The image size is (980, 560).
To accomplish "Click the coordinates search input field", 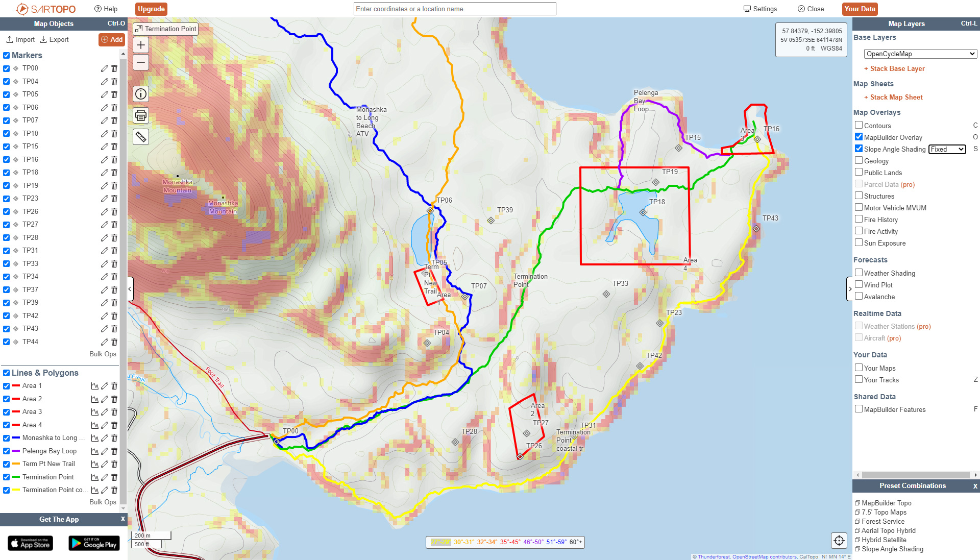I will [x=454, y=9].
